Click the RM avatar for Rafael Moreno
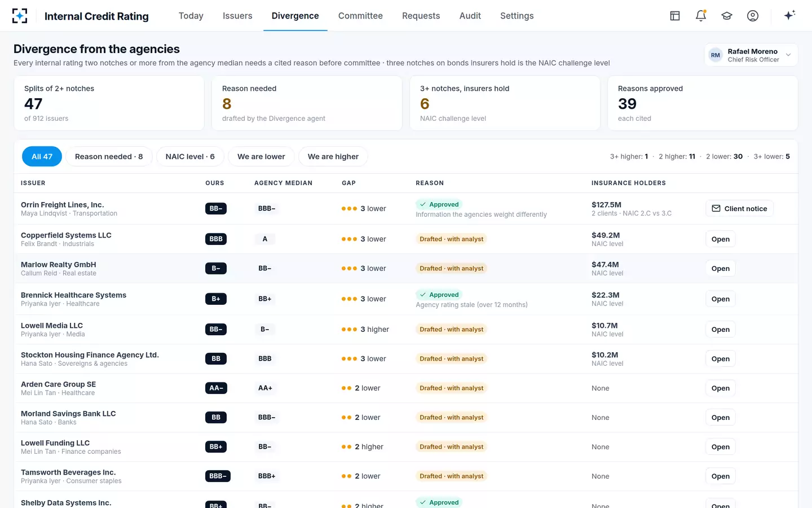The width and height of the screenshot is (812, 508). coord(716,55)
